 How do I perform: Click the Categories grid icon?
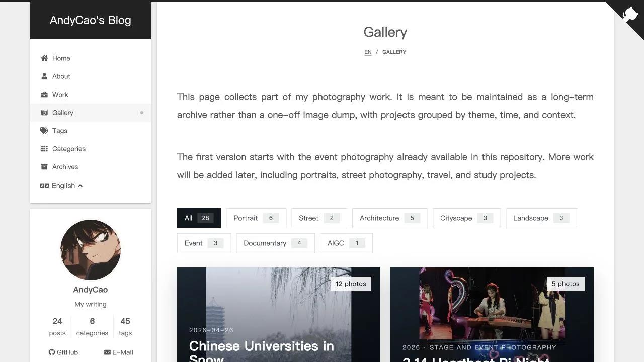(x=44, y=149)
